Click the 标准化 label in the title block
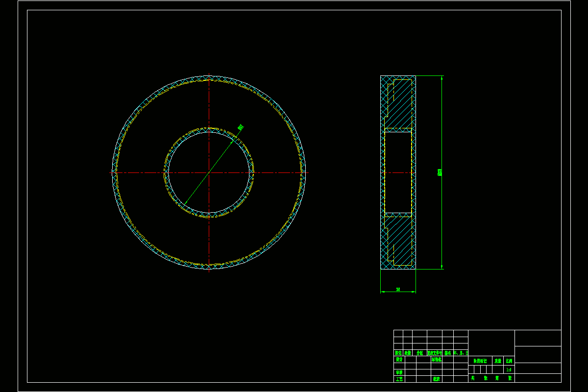The height and width of the screenshot is (392, 588). [437, 359]
